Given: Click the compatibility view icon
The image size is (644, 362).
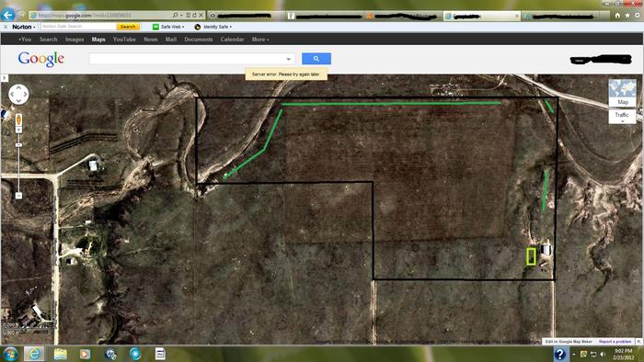Looking at the screenshot, I should click(188, 16).
